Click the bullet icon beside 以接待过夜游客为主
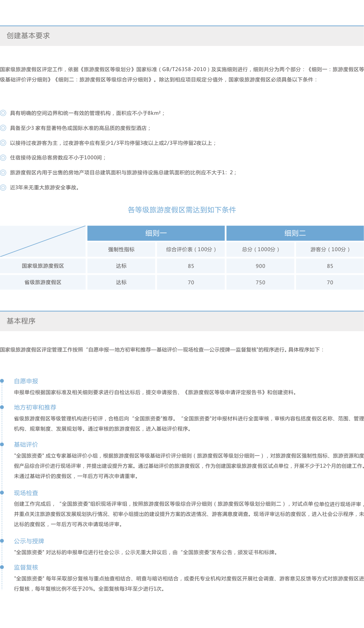Screen dimensions: 364x628 click(x=3, y=143)
